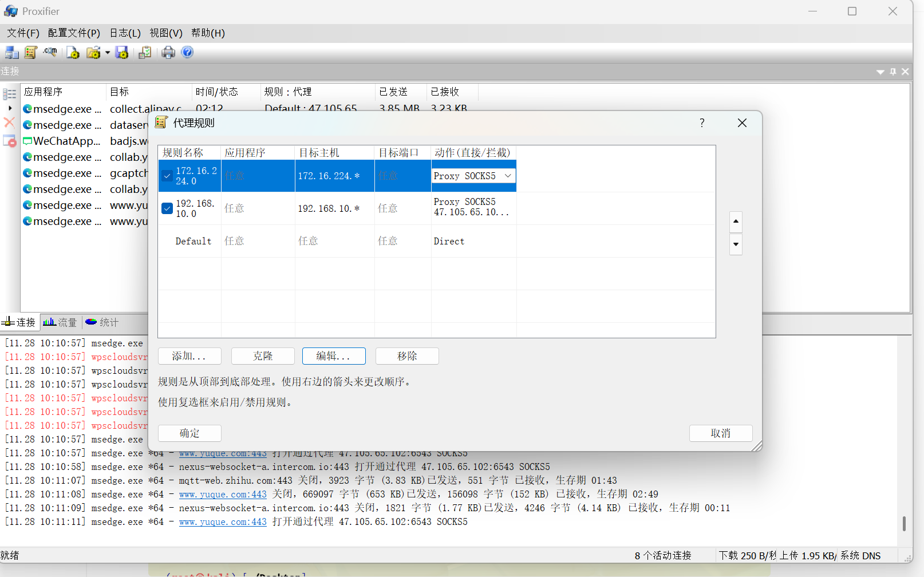Click '8 个活动连接' in status bar
The width and height of the screenshot is (924, 577).
[x=663, y=556]
